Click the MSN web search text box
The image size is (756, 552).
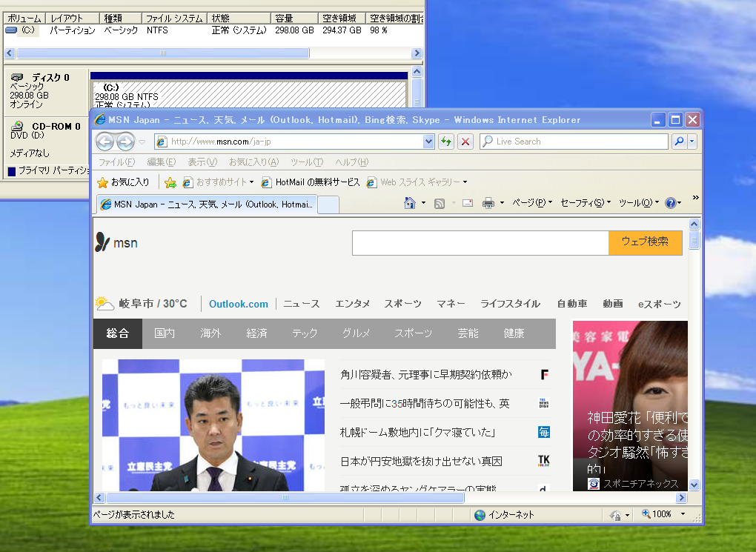coord(480,242)
